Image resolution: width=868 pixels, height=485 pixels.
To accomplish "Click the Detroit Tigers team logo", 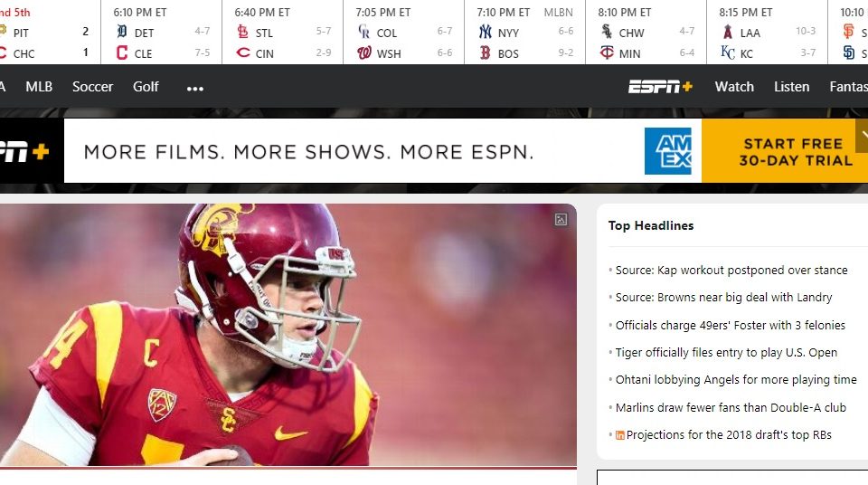I will tap(122, 32).
